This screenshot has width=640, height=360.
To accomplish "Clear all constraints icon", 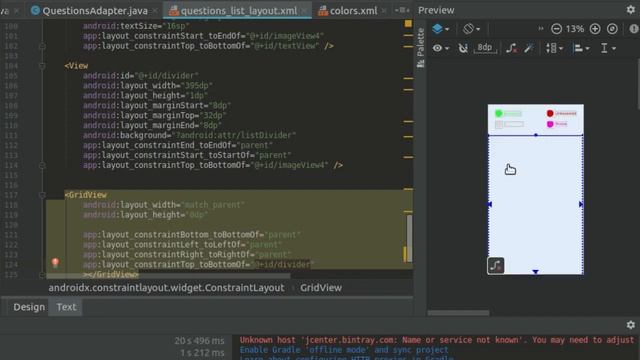I will click(511, 48).
